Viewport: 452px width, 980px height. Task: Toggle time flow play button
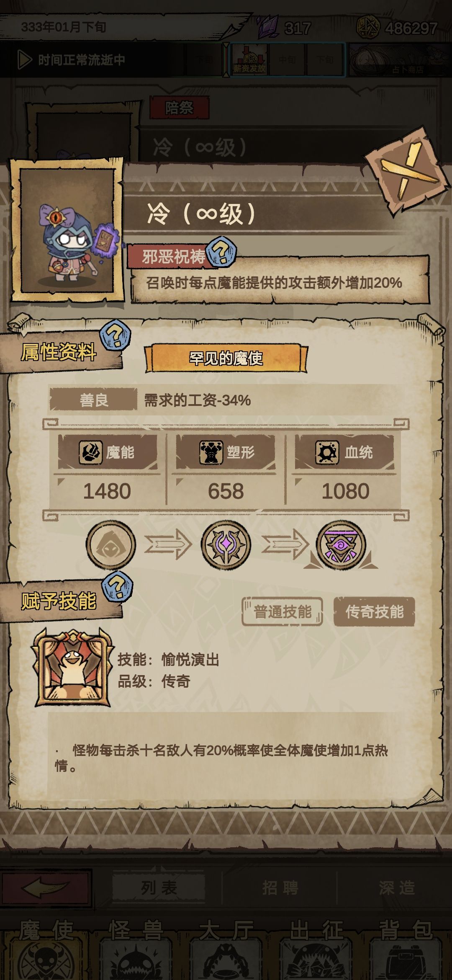tap(25, 60)
